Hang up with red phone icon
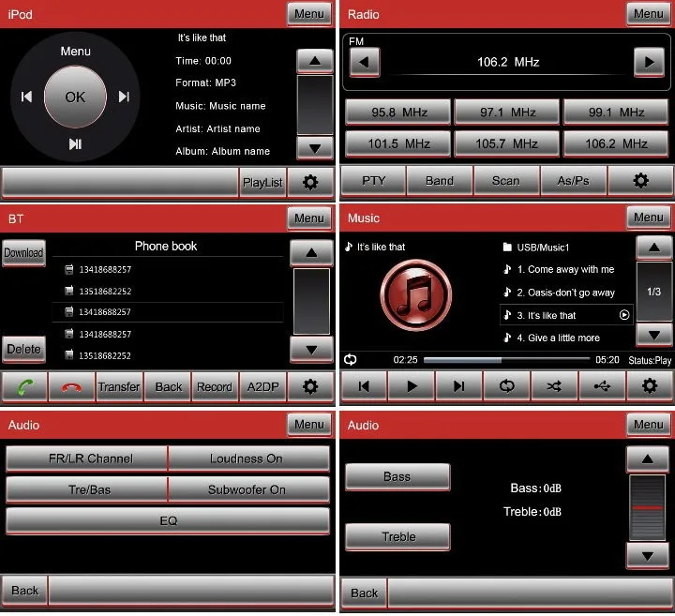 click(x=71, y=387)
